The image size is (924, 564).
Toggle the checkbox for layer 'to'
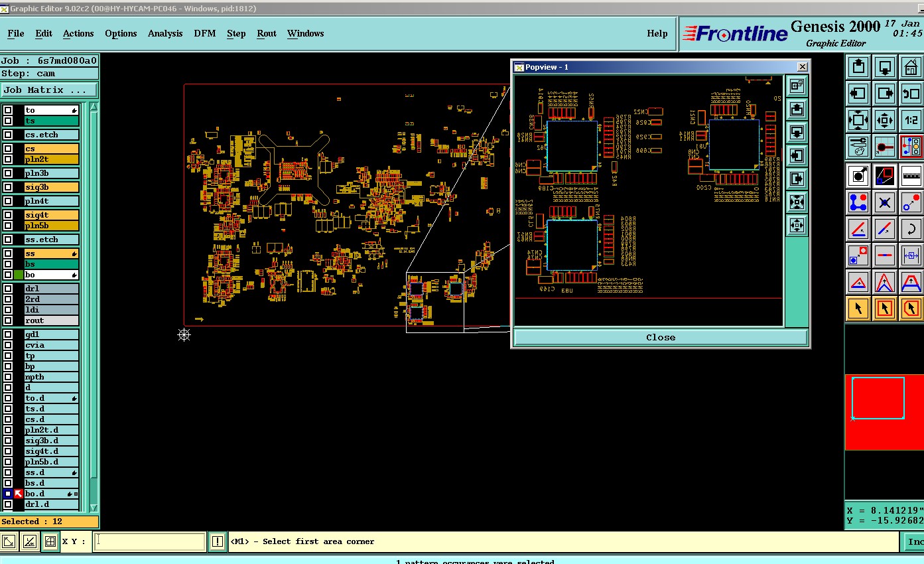click(x=8, y=110)
